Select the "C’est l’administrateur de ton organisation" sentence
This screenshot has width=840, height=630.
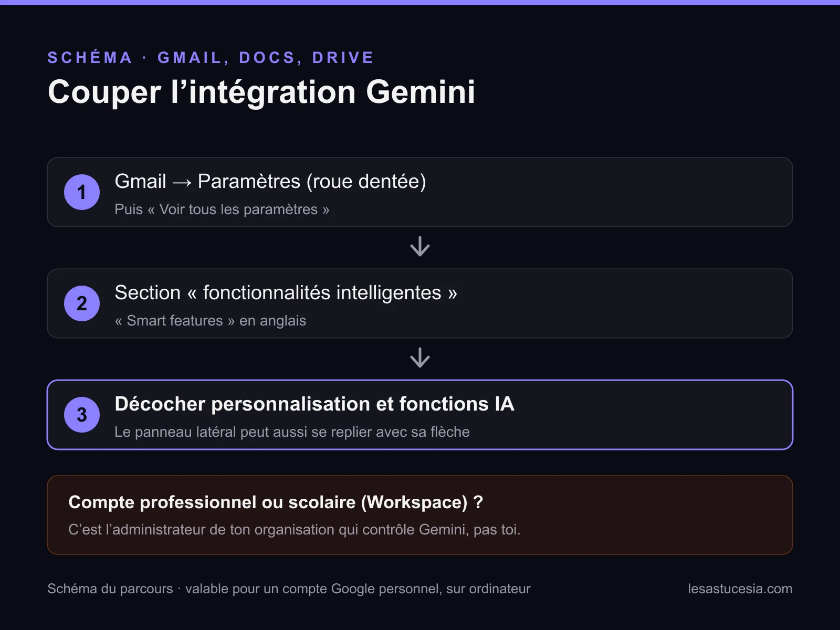295,530
